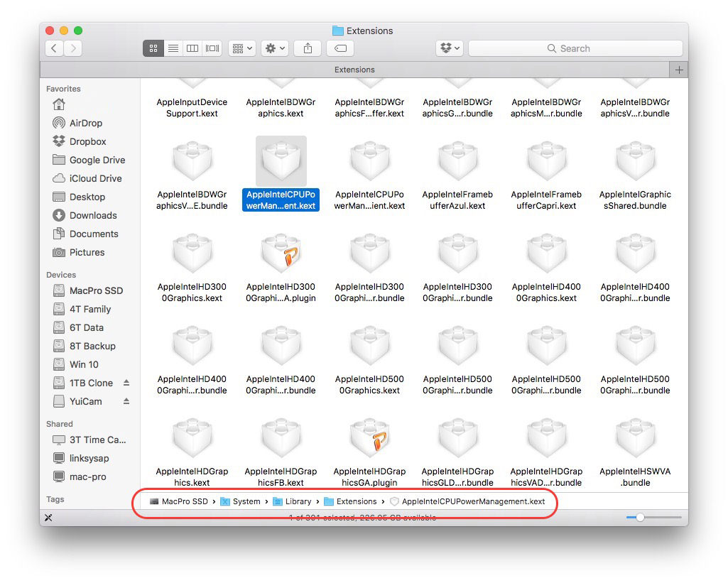The width and height of the screenshot is (728, 583).
Task: Select AppleIntelHDGraphics.kext icon
Action: pos(192,437)
